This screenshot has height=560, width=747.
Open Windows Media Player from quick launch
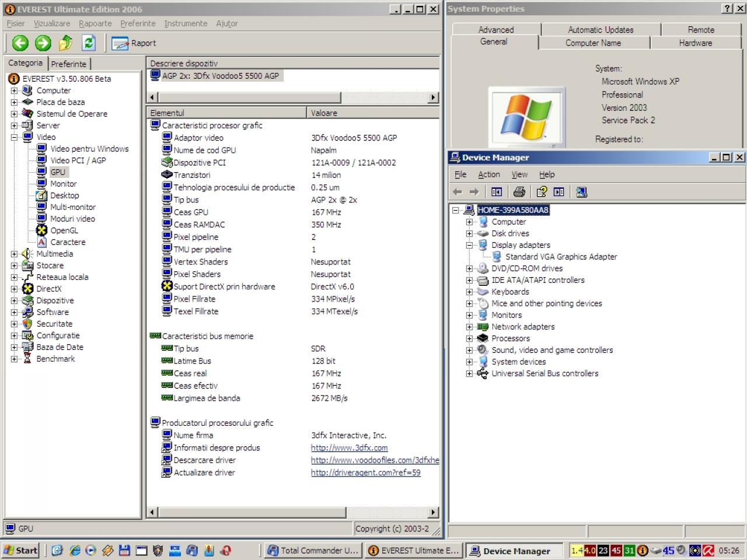pos(90,550)
